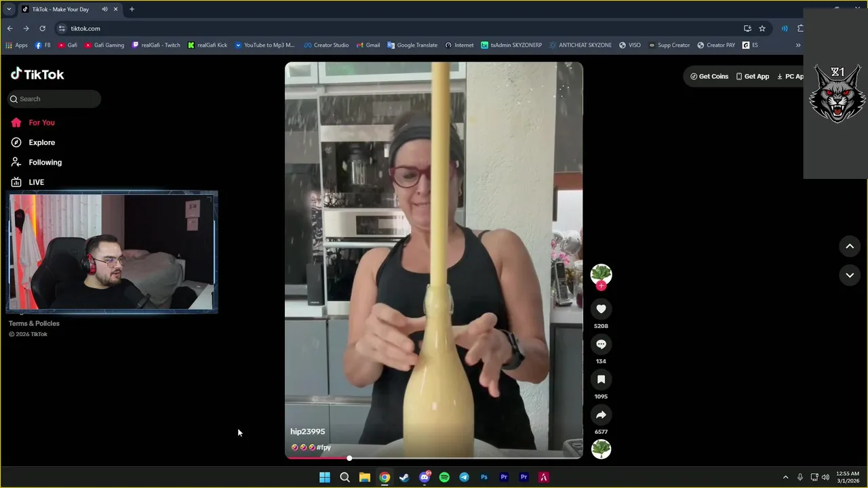
Task: Open YouTube to Mp3 bookmark
Action: tap(264, 45)
